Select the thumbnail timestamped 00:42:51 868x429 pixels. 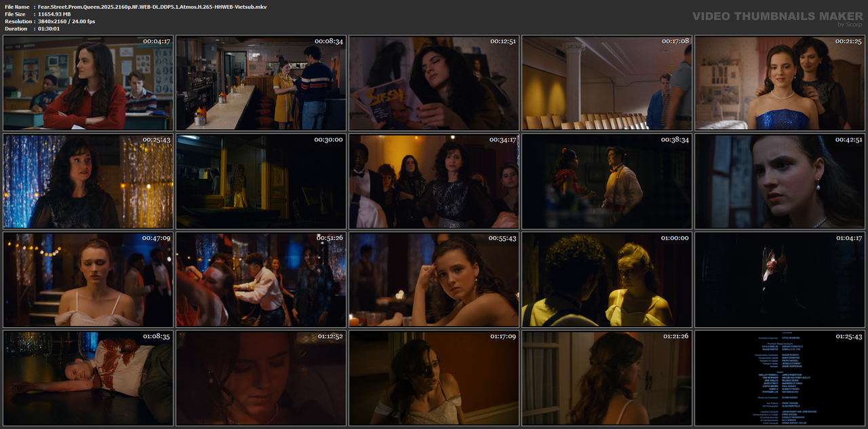pos(780,181)
